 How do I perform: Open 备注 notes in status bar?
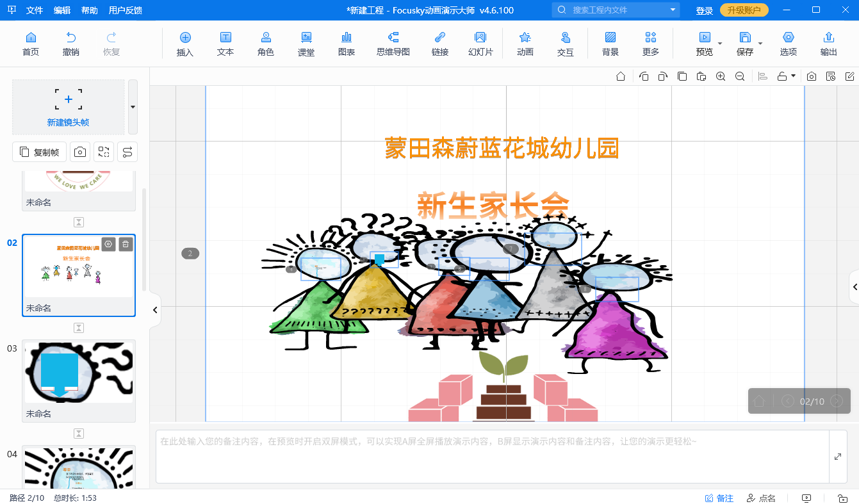point(719,498)
